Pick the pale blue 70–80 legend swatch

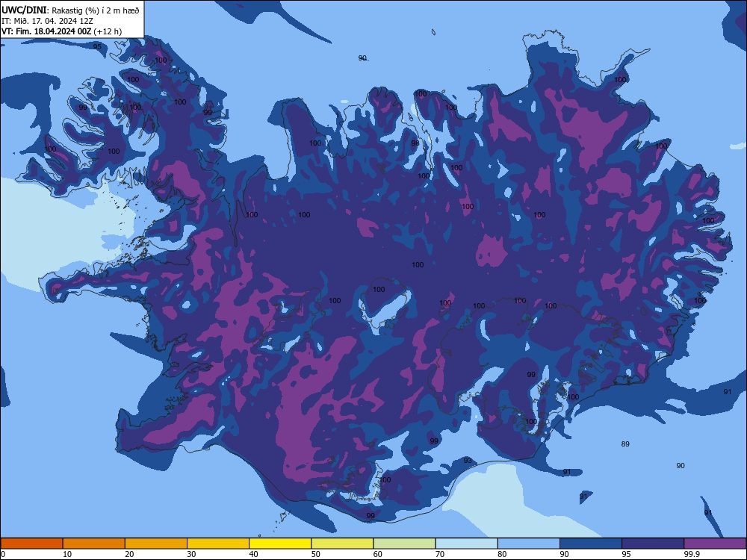click(466, 544)
